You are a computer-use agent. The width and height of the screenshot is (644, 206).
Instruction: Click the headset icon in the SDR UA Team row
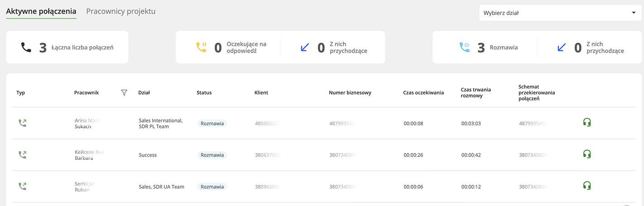pos(587,186)
